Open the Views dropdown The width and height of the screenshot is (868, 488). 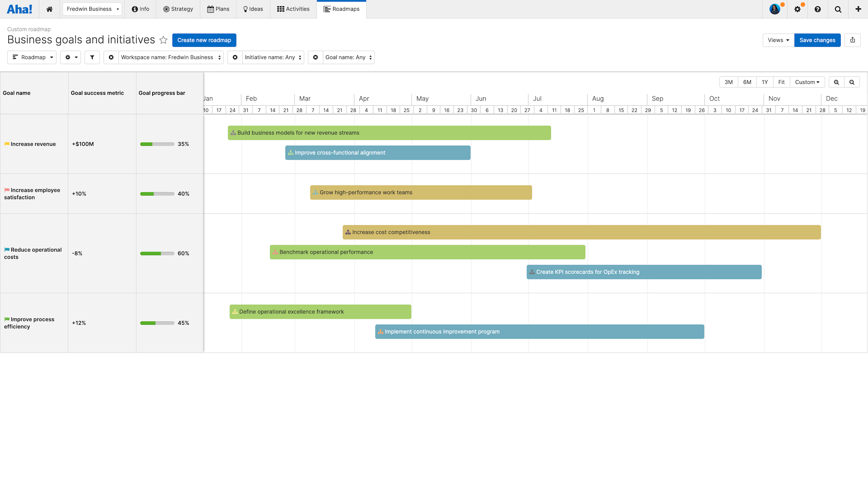click(778, 40)
